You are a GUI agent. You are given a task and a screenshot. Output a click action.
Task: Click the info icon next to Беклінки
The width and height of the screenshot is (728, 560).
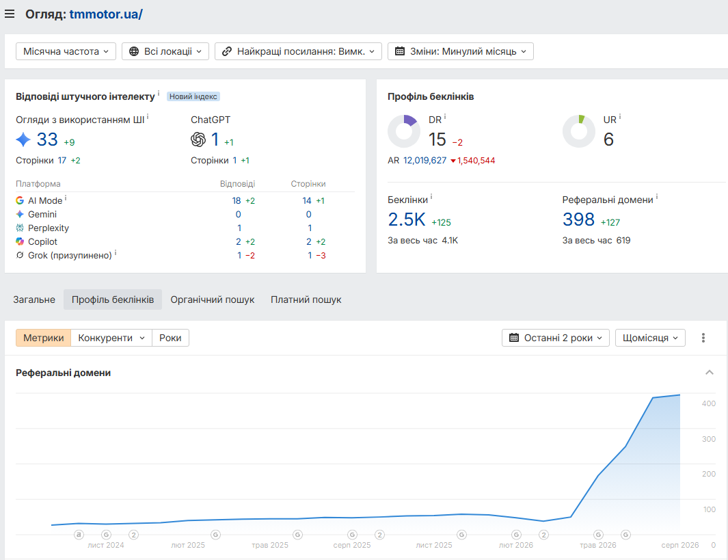click(x=431, y=197)
